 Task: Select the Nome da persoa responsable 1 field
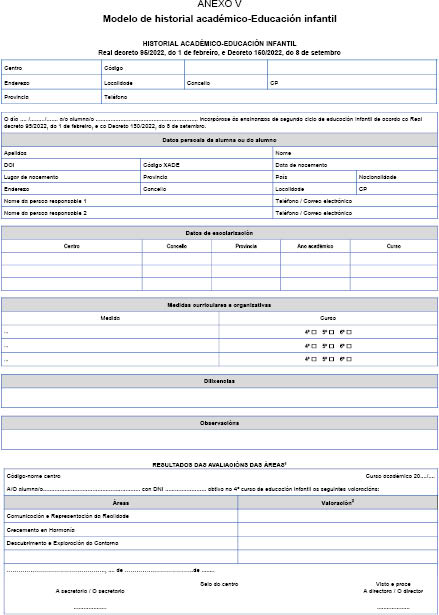137,201
